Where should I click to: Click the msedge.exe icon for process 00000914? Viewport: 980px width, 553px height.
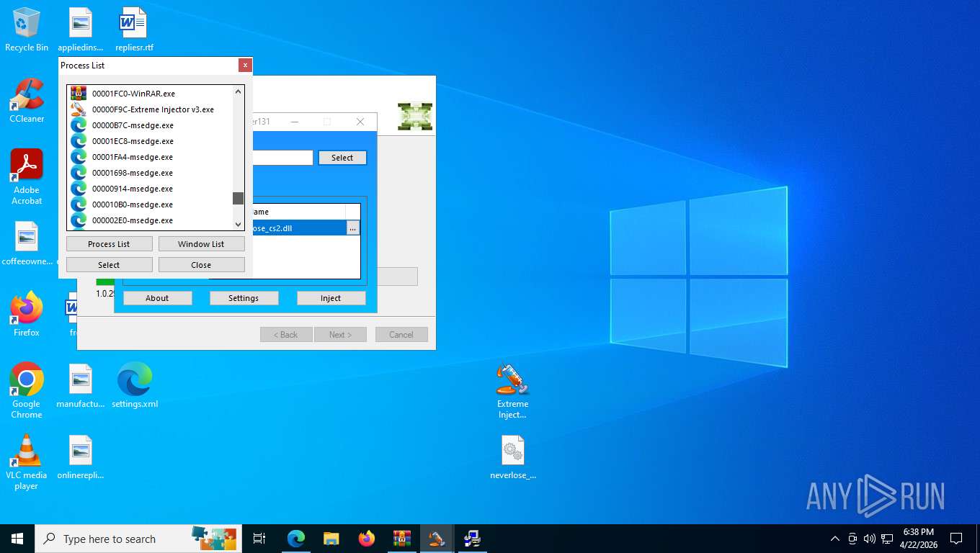[79, 189]
